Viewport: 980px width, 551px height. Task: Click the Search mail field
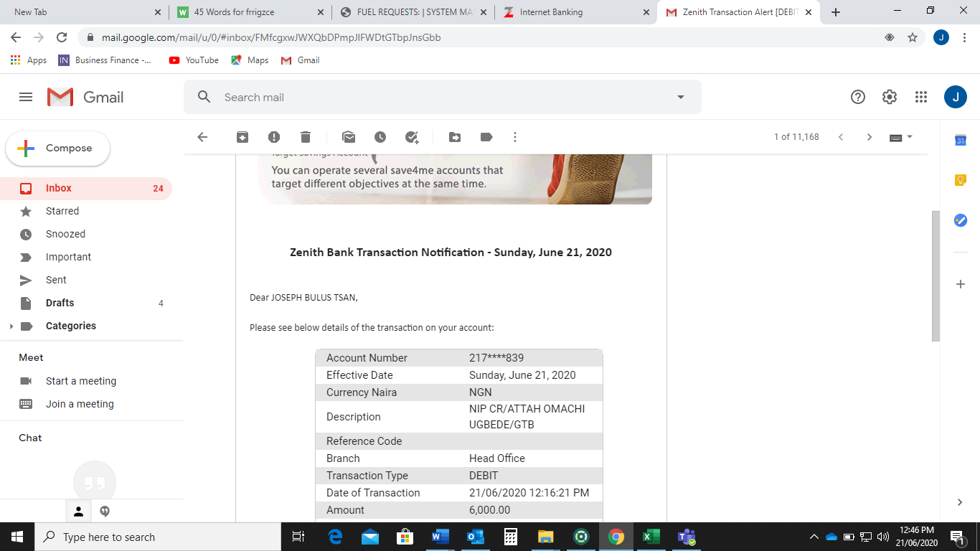pyautogui.click(x=442, y=97)
